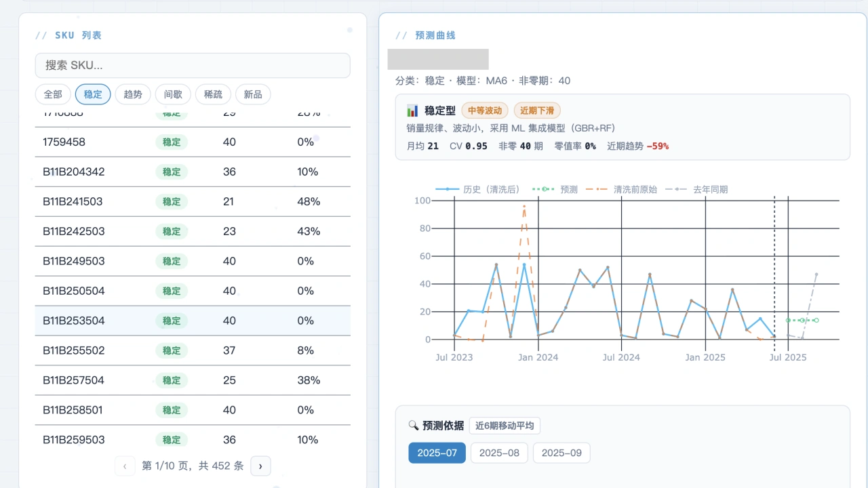Click the 搜索 SKU search field

click(193, 65)
